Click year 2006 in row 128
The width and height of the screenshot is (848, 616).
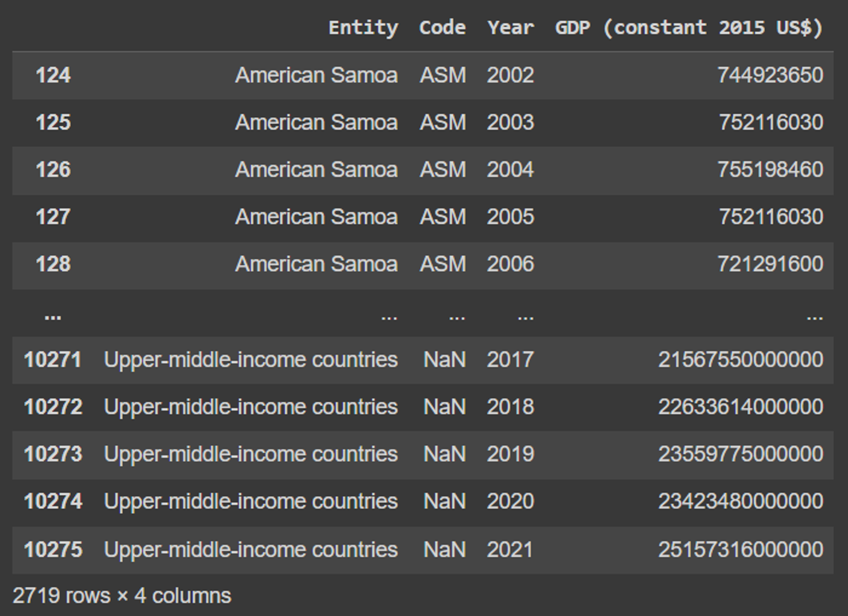pyautogui.click(x=510, y=264)
